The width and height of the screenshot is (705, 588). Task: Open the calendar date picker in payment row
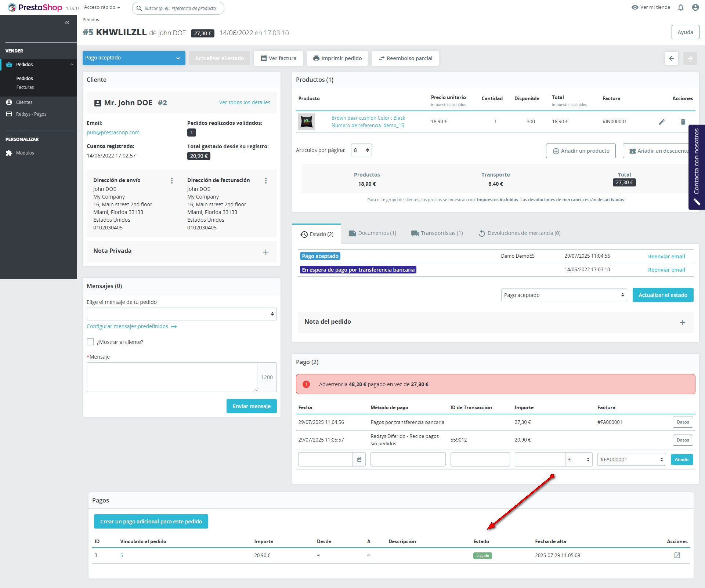(359, 460)
